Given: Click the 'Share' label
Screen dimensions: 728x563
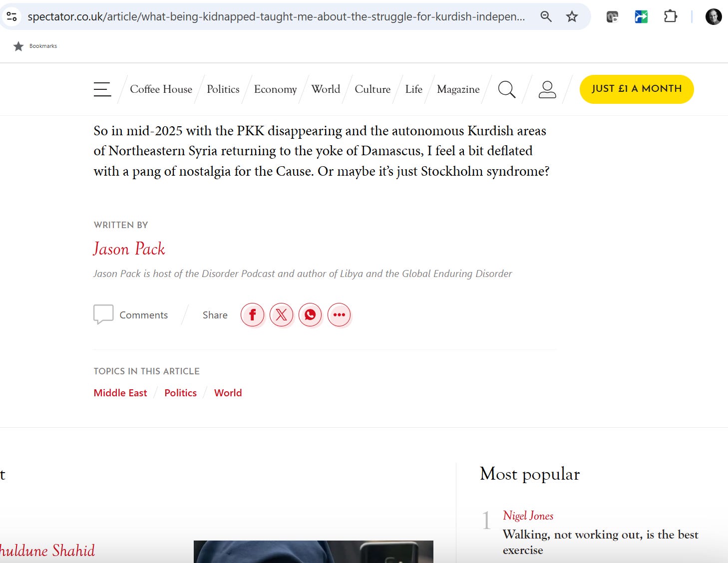Looking at the screenshot, I should [215, 315].
